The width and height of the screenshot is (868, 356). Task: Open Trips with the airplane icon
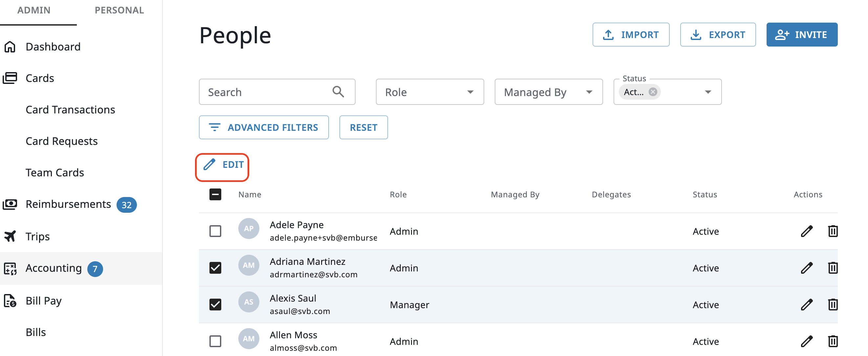point(10,236)
